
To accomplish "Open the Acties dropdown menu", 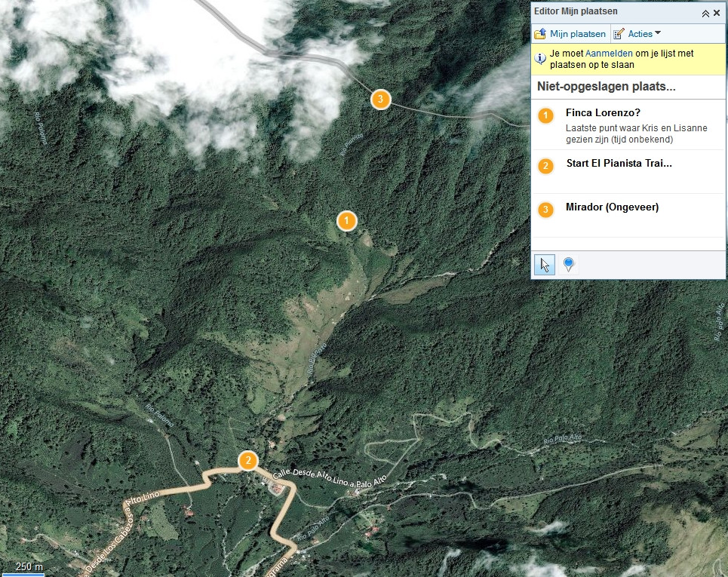I will click(637, 34).
